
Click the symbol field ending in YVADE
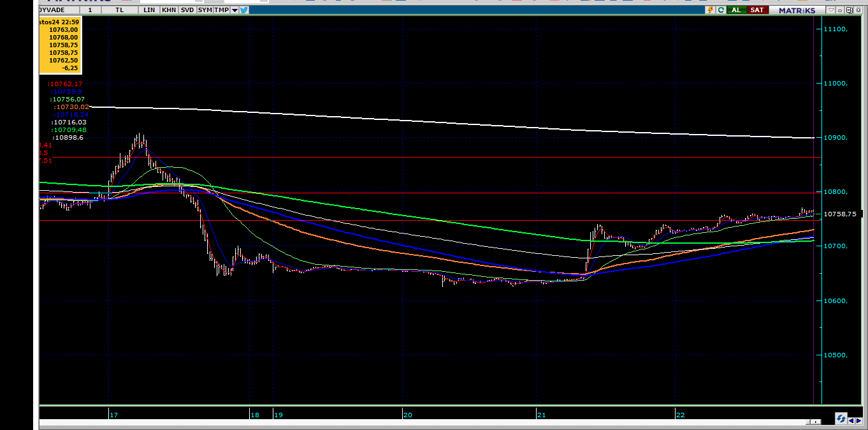click(x=59, y=10)
